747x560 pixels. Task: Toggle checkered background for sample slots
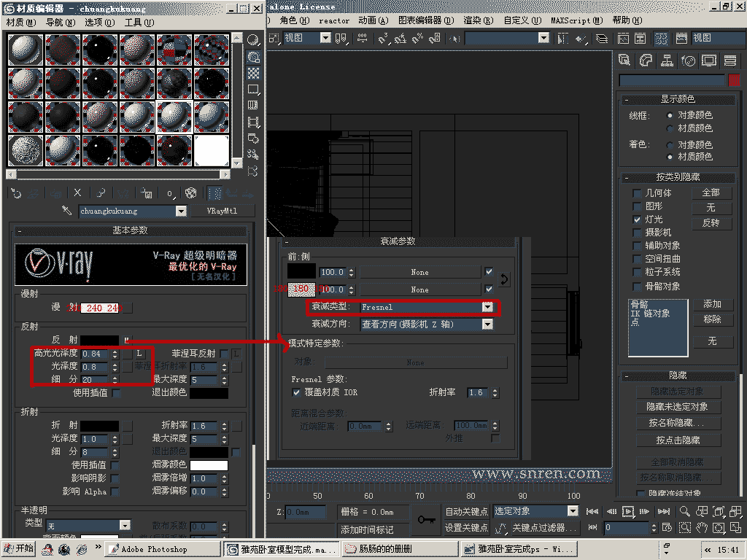pos(253,73)
